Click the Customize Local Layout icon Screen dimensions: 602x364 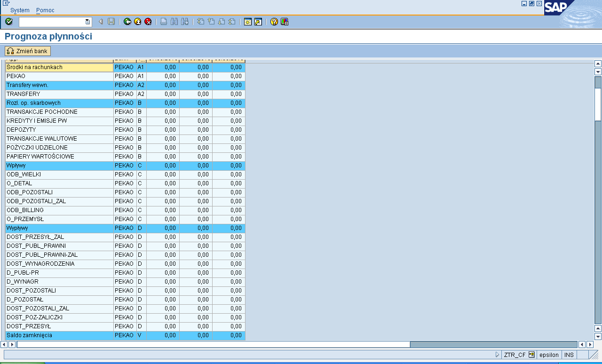click(284, 22)
